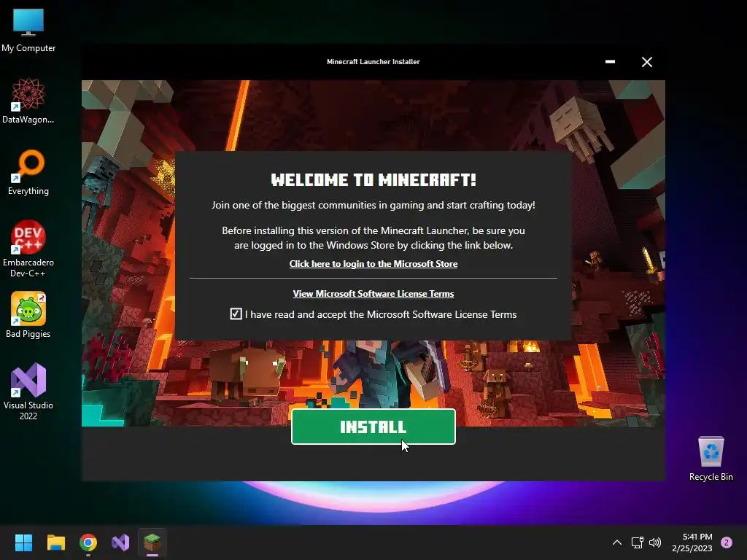This screenshot has height=560, width=747.
Task: Select the Bad Piggies desktop icon
Action: pos(28,315)
